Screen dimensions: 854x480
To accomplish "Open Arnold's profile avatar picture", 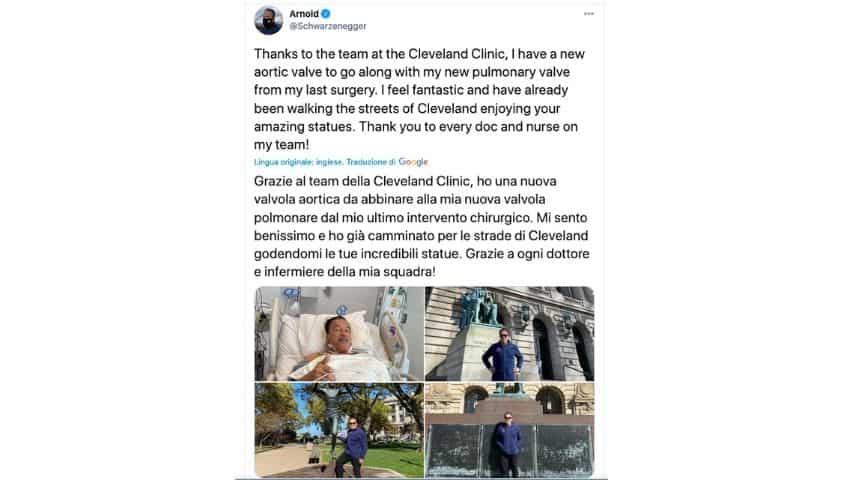I will point(269,20).
